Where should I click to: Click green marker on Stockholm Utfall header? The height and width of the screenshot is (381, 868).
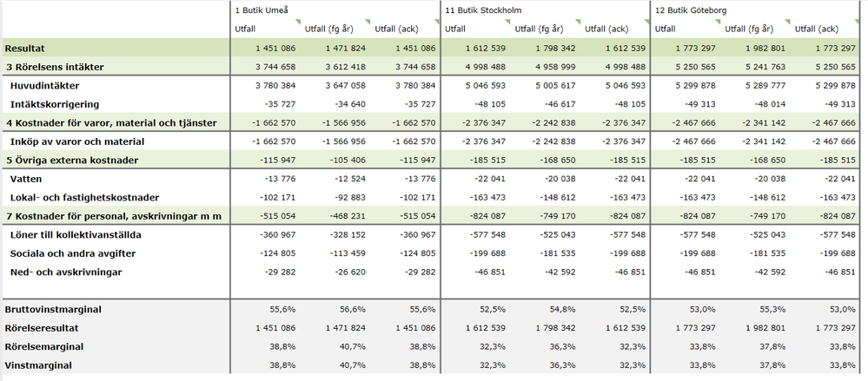[x=507, y=22]
